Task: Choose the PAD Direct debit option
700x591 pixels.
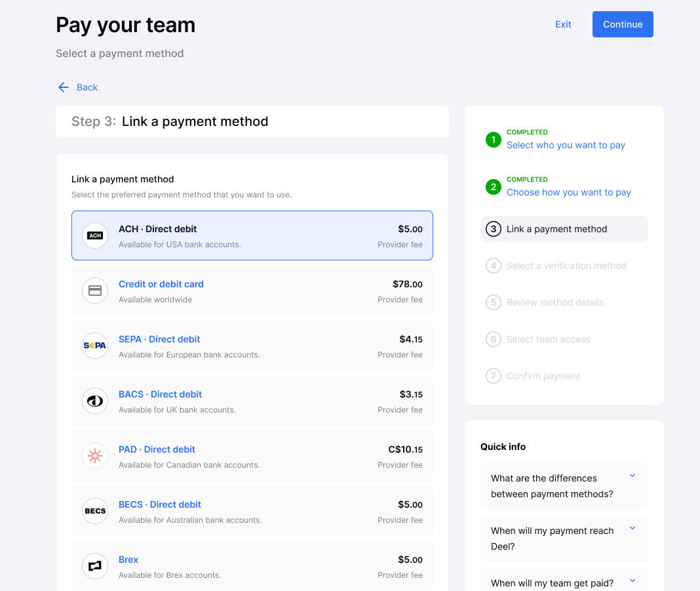Action: click(x=157, y=449)
